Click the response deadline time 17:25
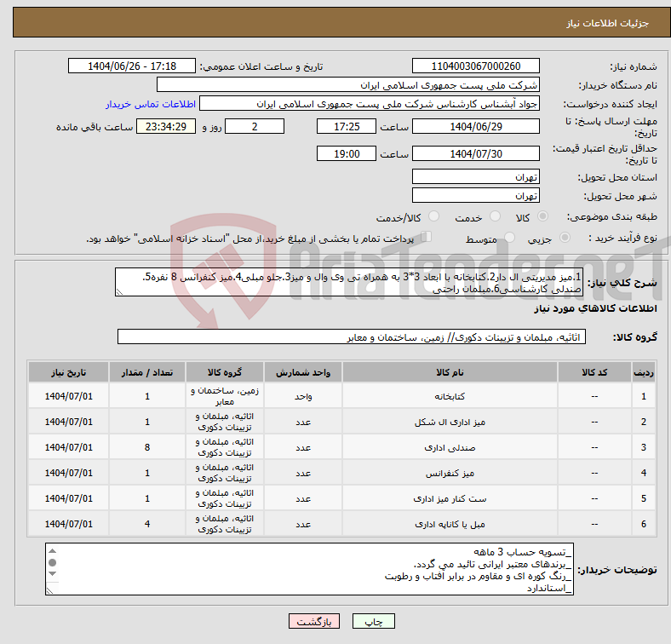Image resolution: width=671 pixels, height=644 pixels. point(347,126)
